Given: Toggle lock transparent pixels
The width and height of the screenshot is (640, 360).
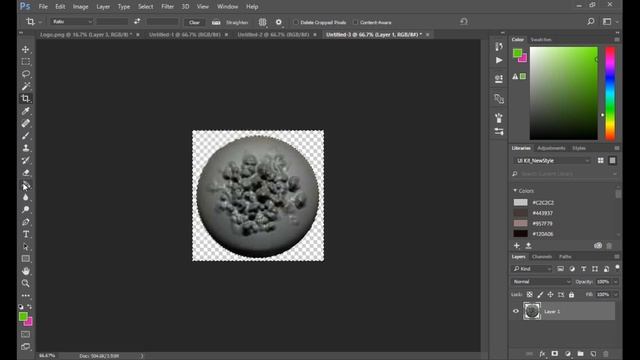Looking at the screenshot, I should coord(529,294).
